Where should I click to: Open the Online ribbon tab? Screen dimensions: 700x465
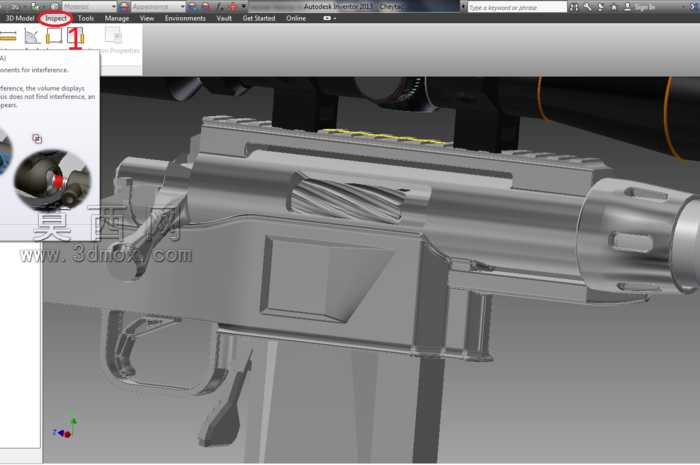[x=296, y=18]
